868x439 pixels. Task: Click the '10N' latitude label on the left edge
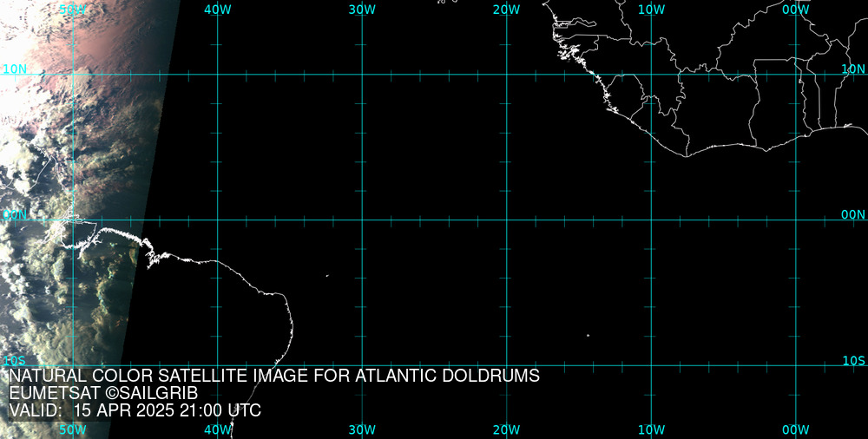pos(15,69)
